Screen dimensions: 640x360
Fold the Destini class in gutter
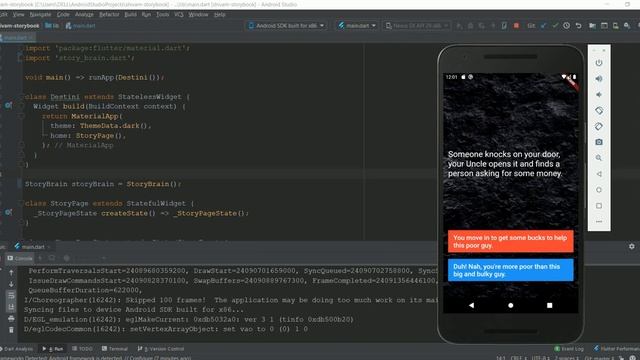pyautogui.click(x=21, y=97)
